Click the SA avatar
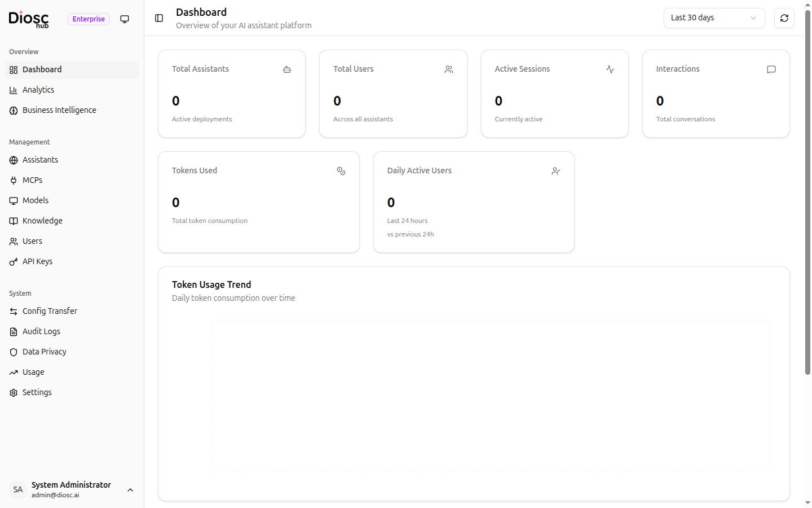This screenshot has width=812, height=508. point(18,489)
